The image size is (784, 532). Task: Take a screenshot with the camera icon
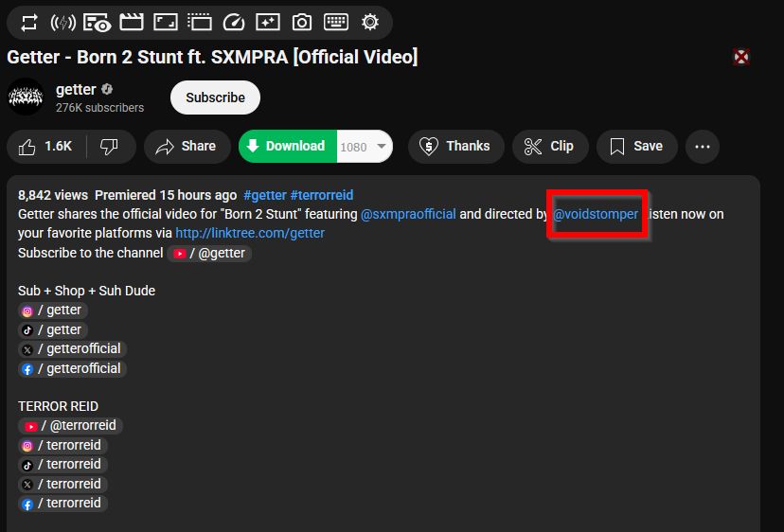coord(302,23)
